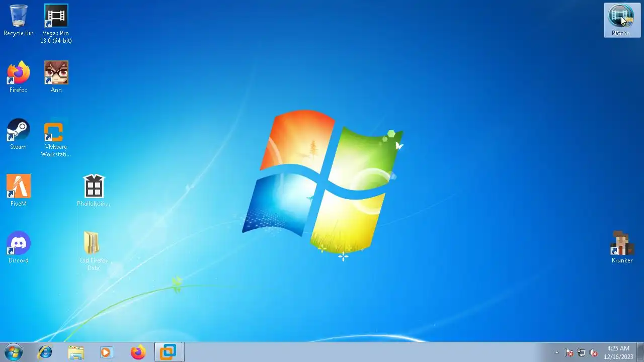The width and height of the screenshot is (644, 362).
Task: Open the Windows Start menu
Action: pyautogui.click(x=14, y=352)
